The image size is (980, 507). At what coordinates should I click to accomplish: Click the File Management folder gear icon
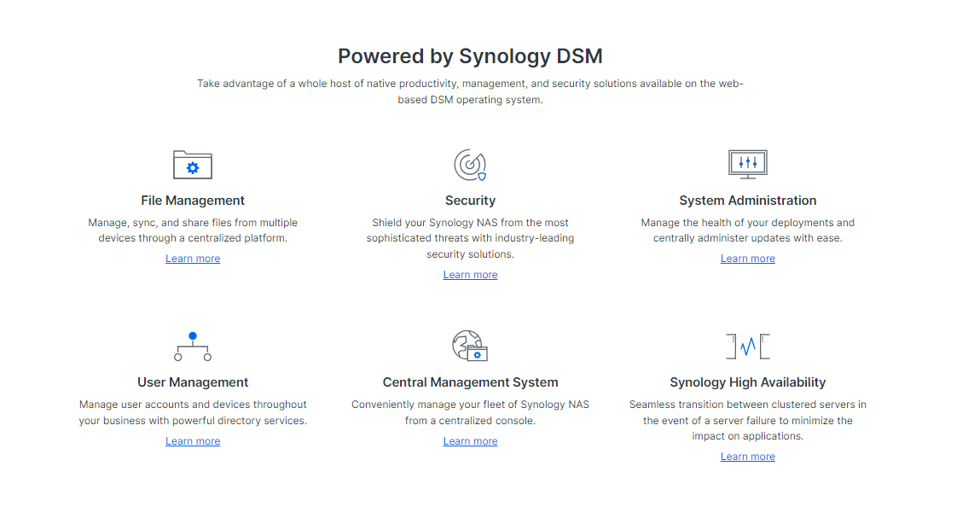coord(193,165)
